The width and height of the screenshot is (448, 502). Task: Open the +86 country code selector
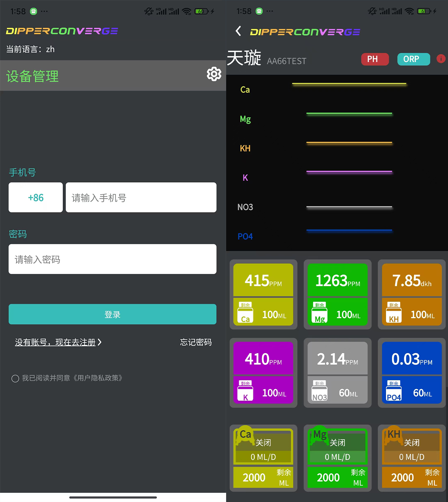[x=36, y=198]
